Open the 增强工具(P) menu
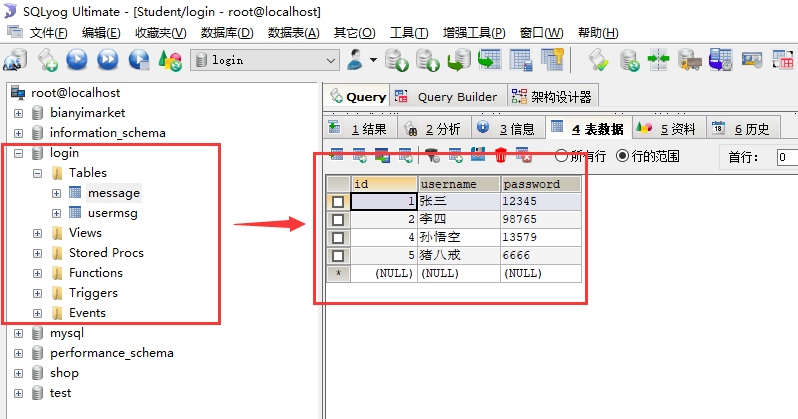 474,33
